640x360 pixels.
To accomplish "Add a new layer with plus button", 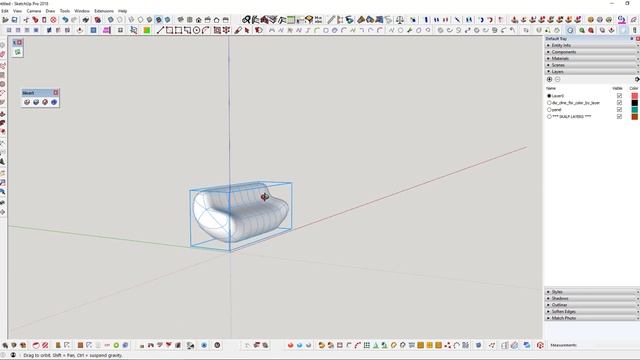I will click(x=549, y=80).
